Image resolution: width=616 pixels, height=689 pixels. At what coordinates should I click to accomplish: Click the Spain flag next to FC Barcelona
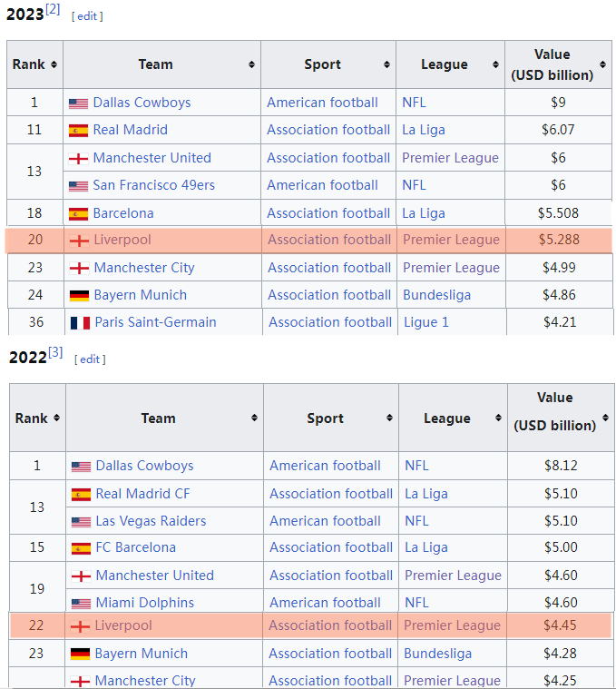[x=81, y=548]
